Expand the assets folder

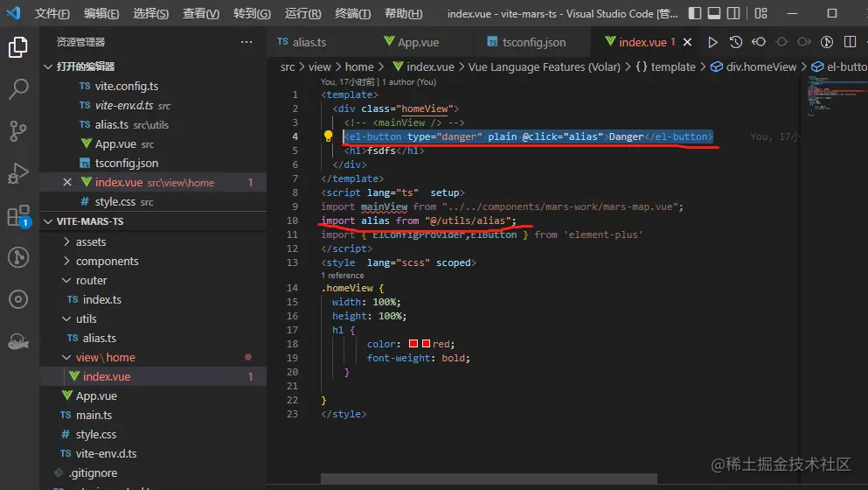(66, 241)
